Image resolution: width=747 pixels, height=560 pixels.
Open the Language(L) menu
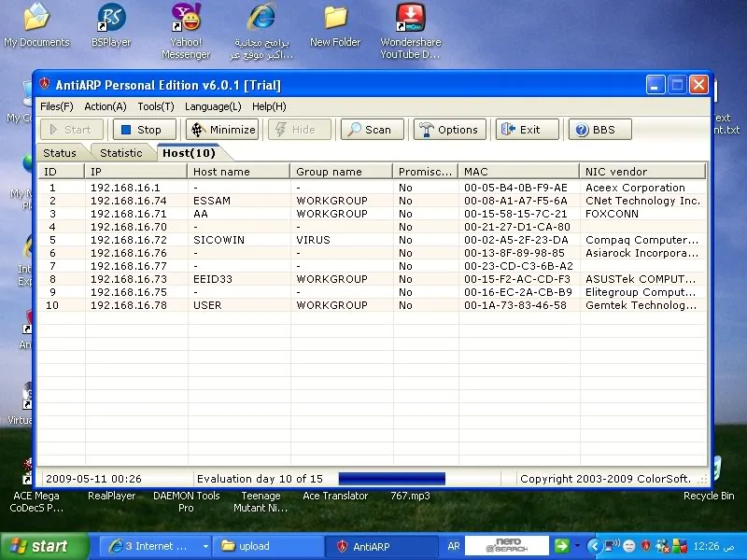pyautogui.click(x=213, y=106)
